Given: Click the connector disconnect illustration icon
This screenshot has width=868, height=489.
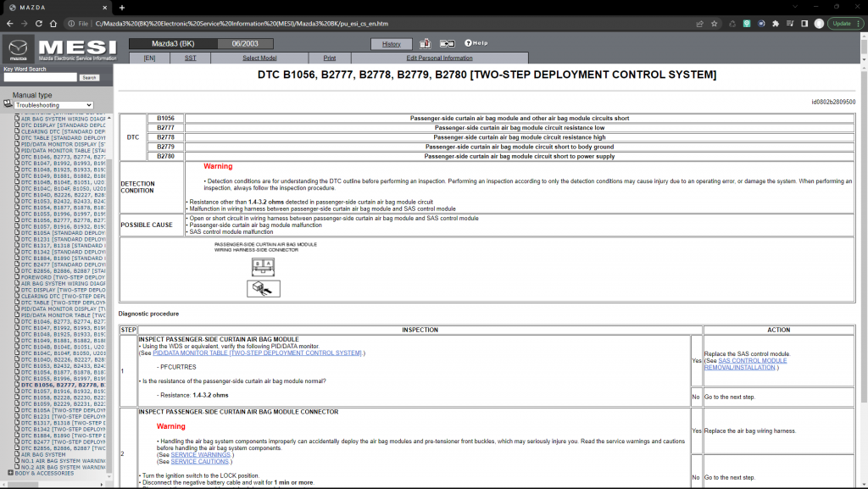Looking at the screenshot, I should coord(263,289).
